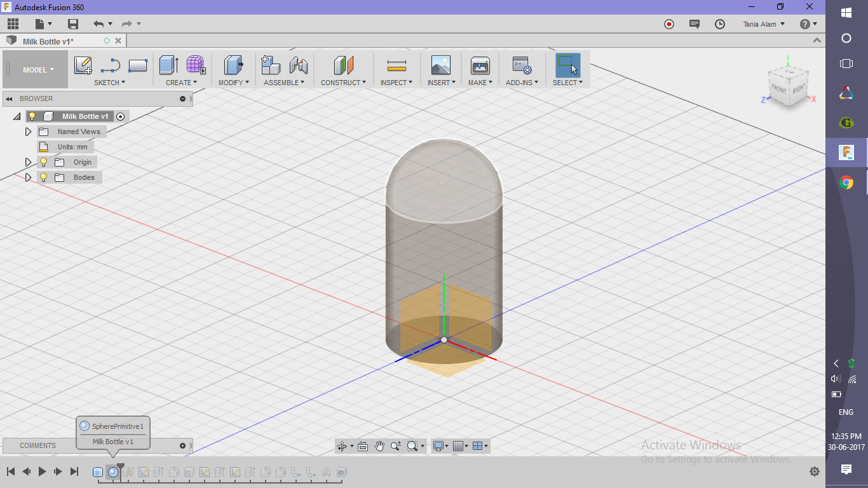868x488 pixels.
Task: Click the SpherePrimitive timeline feature
Action: point(112,472)
